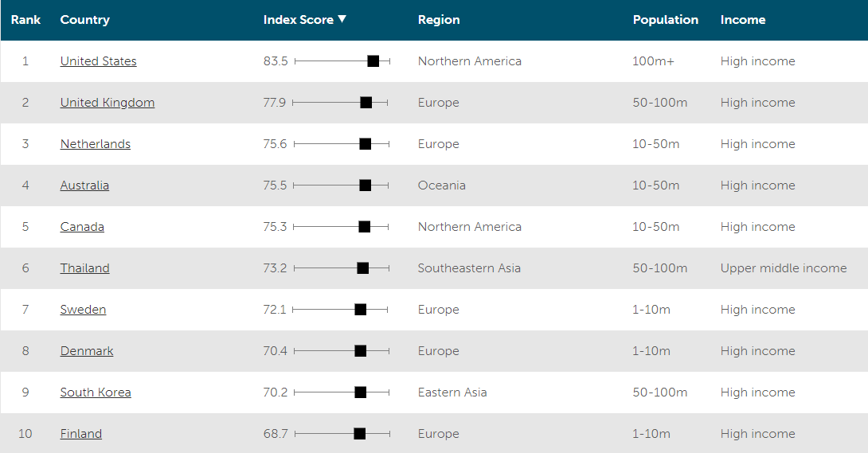
Task: Open the United States country link
Action: tap(98, 61)
